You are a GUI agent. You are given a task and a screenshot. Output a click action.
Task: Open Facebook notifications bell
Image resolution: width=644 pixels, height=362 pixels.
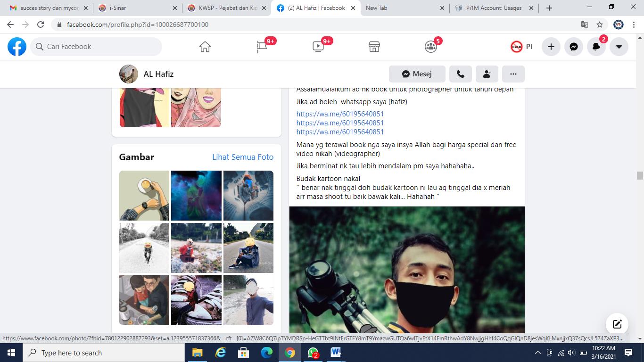[x=596, y=47]
